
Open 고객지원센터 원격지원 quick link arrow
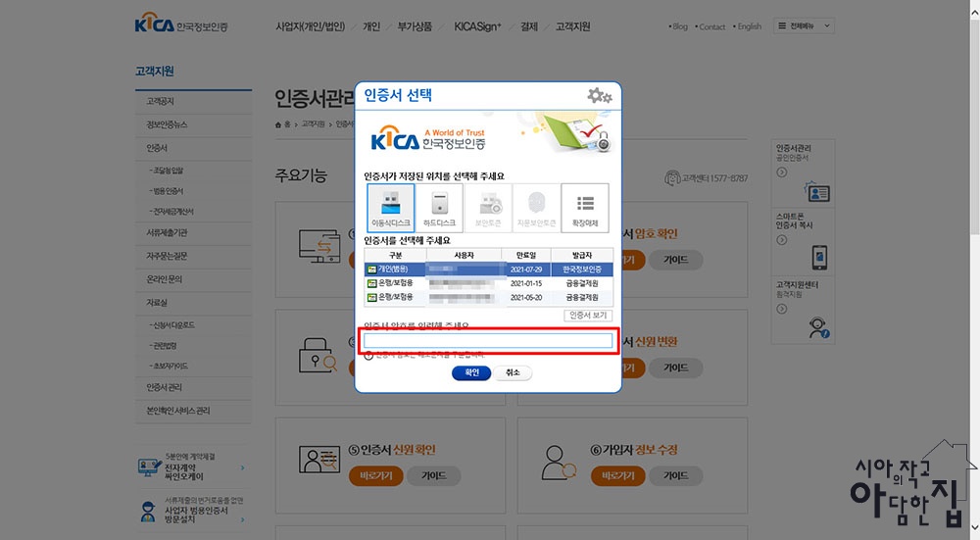click(782, 309)
